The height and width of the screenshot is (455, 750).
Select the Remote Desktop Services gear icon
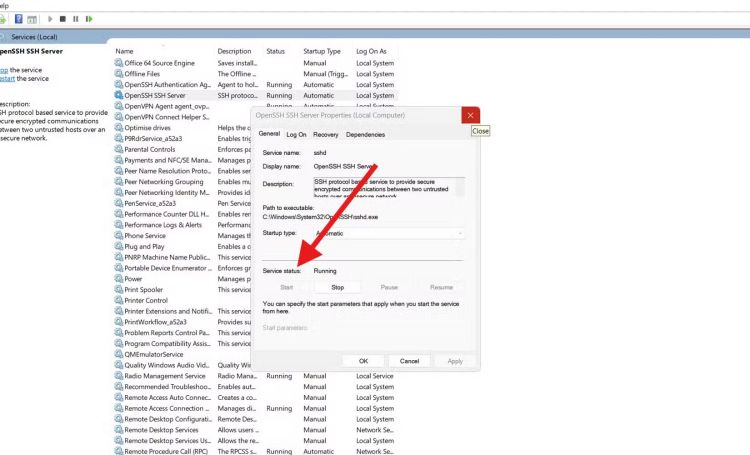(119, 430)
